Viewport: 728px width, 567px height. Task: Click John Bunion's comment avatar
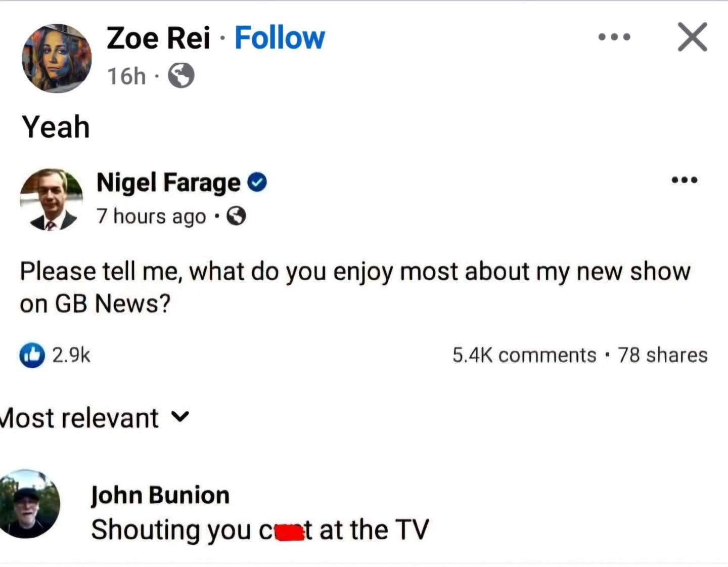click(29, 504)
